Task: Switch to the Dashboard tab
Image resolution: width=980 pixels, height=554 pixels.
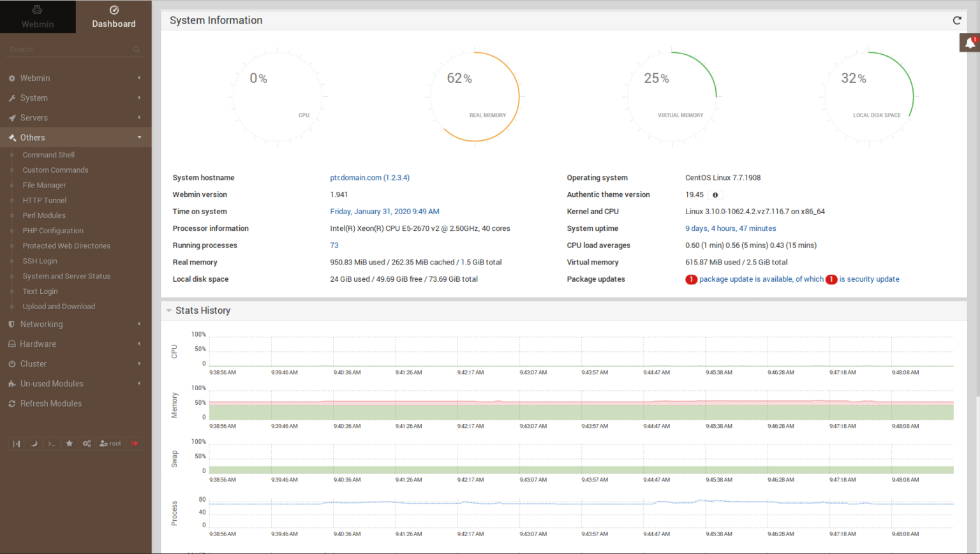Action: coord(114,17)
